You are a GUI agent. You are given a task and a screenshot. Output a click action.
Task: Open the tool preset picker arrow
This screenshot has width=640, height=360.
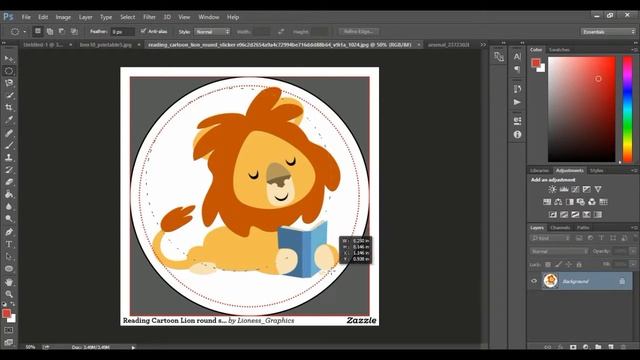pos(24,31)
